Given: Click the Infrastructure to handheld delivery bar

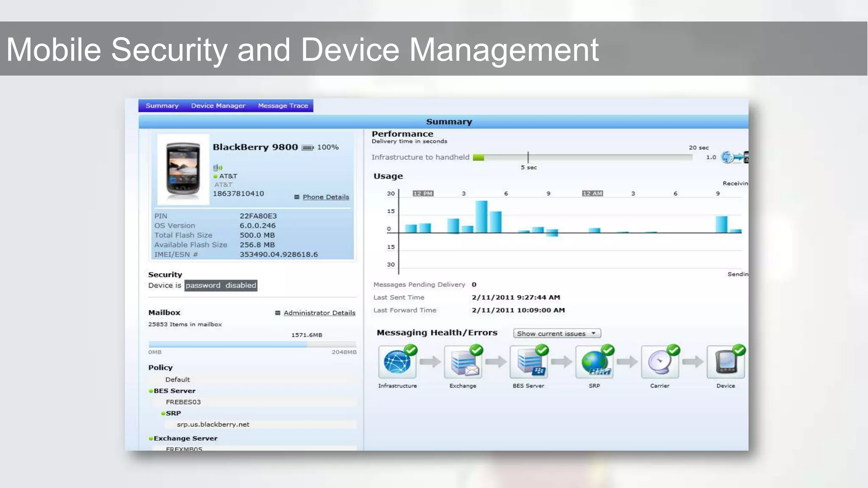Looking at the screenshot, I should (582, 157).
